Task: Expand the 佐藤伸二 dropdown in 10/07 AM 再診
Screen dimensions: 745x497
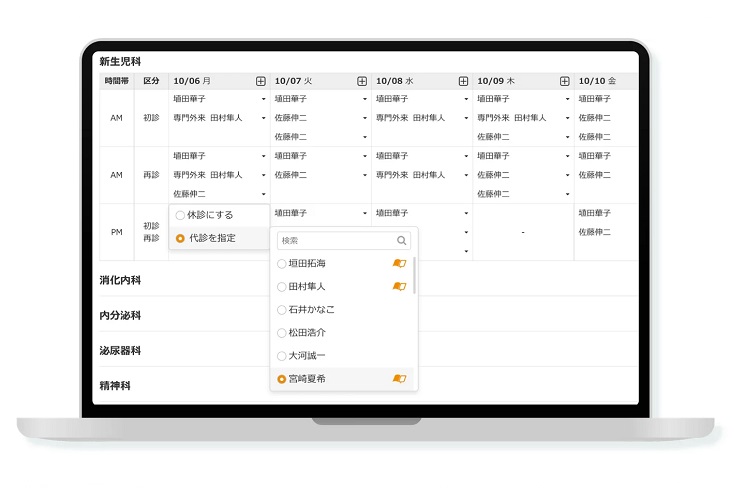Action: point(365,175)
